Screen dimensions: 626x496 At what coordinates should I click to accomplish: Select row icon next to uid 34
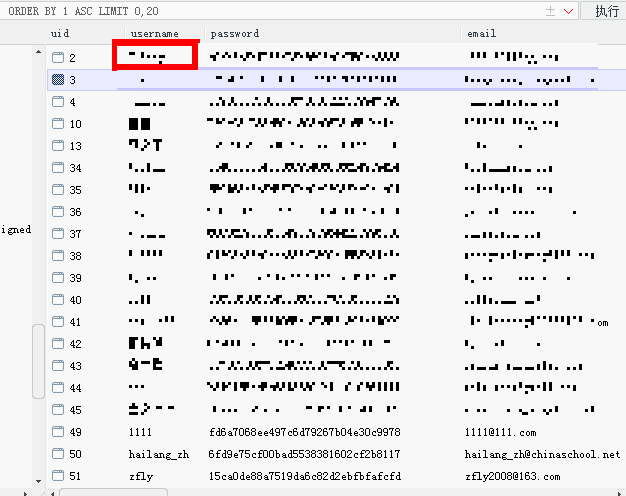58,168
